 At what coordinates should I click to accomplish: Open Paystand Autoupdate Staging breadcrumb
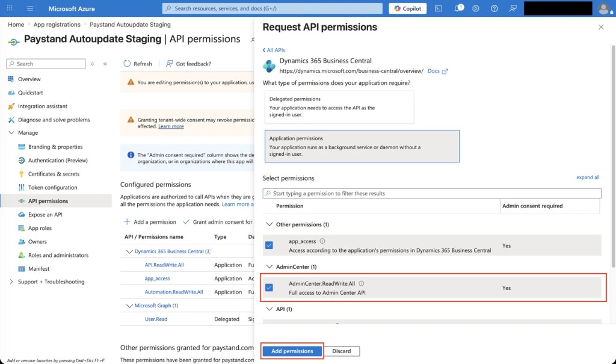[130, 25]
